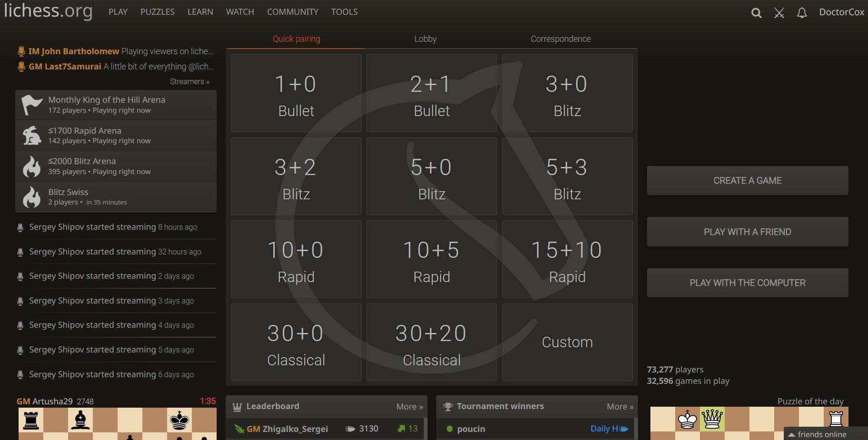Click CREATE A GAME button

click(x=748, y=181)
